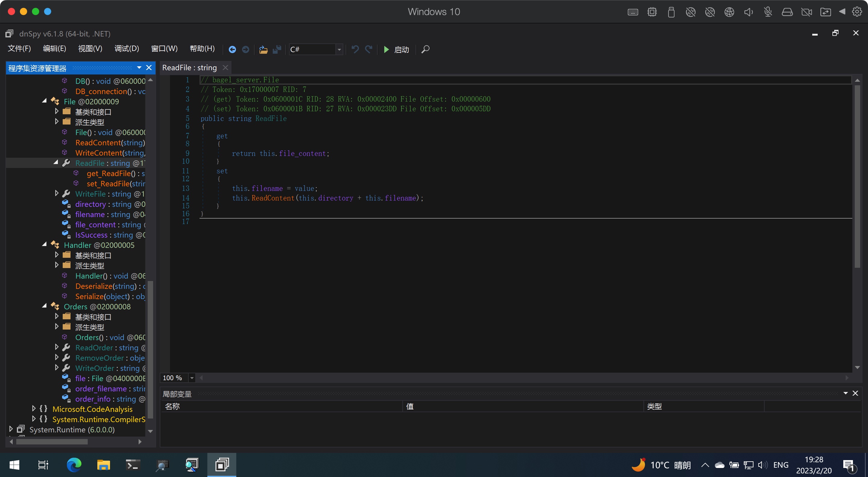Viewport: 868px width, 477px height.
Task: Click the green start debugging play icon
Action: click(x=386, y=49)
